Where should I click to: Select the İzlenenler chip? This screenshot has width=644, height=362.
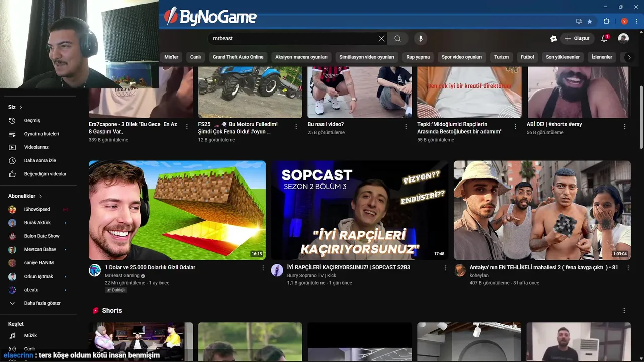point(602,57)
